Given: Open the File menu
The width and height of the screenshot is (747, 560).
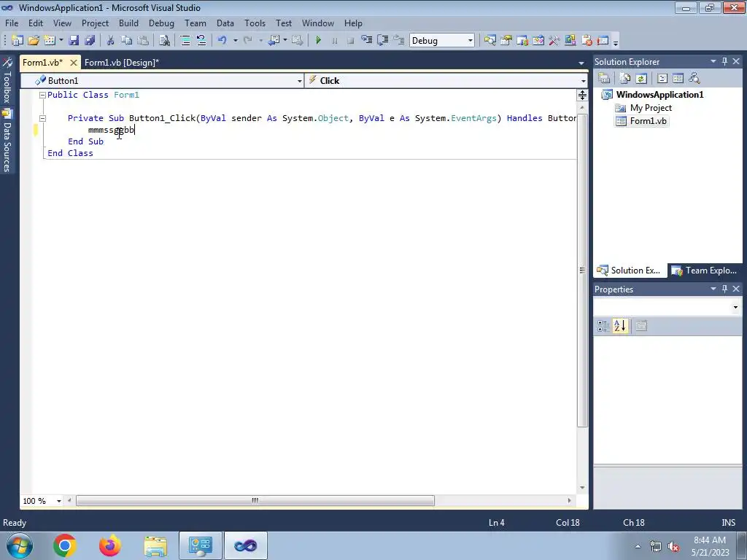Looking at the screenshot, I should point(12,23).
